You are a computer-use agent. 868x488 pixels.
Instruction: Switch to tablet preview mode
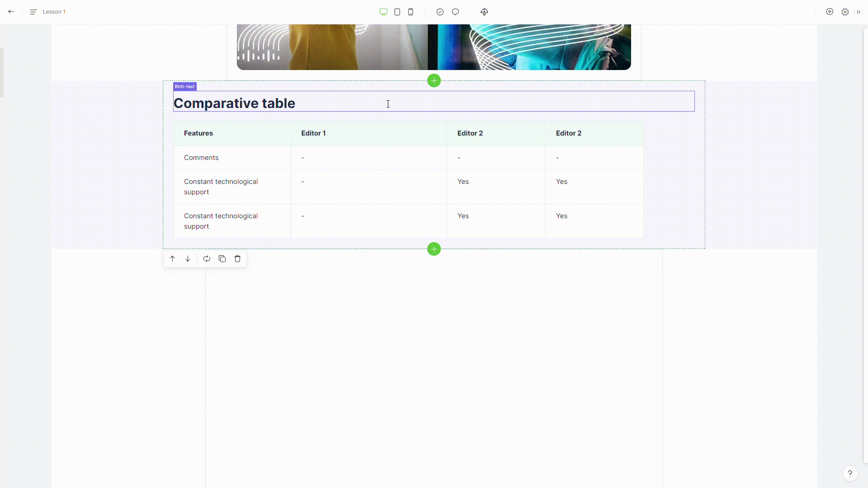tap(397, 12)
